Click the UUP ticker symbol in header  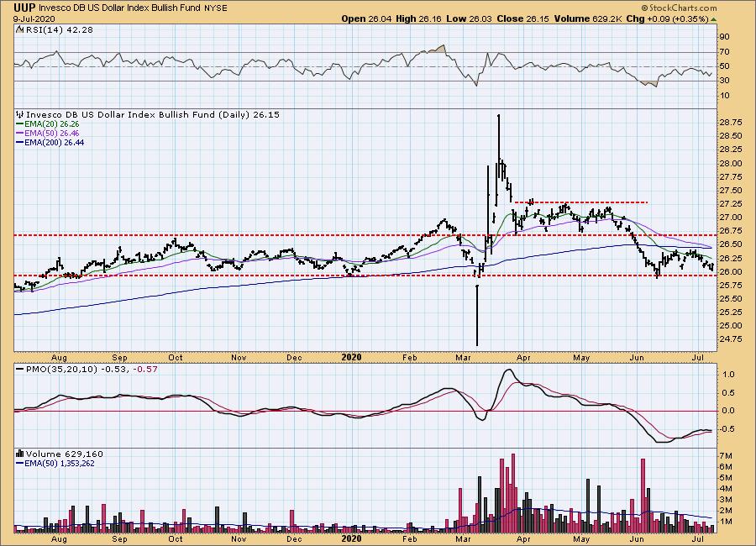[24, 8]
